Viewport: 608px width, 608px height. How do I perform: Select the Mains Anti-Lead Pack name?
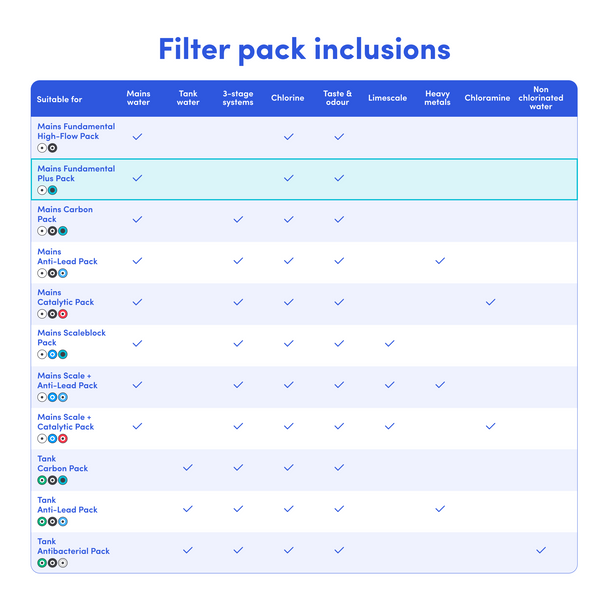coord(67,256)
